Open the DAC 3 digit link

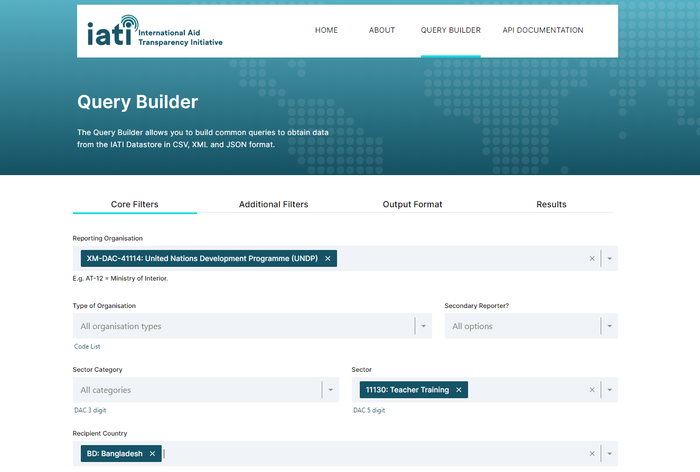(x=90, y=410)
